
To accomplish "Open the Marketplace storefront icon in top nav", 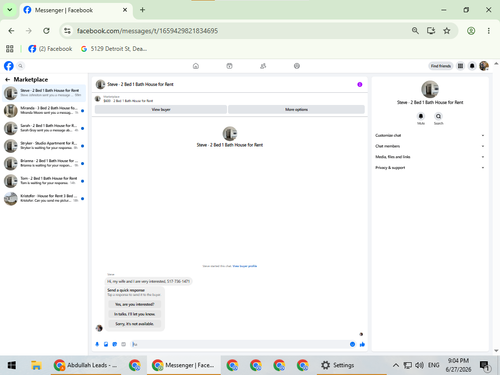I will pyautogui.click(x=229, y=66).
